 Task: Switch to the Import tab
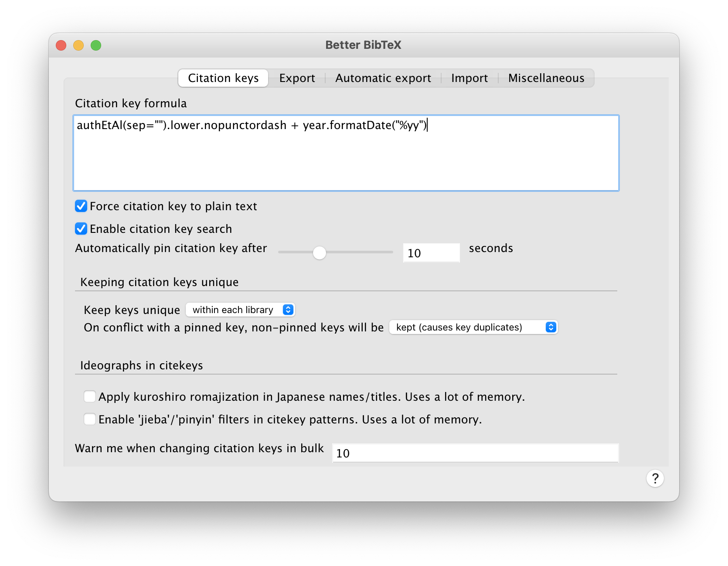point(469,78)
